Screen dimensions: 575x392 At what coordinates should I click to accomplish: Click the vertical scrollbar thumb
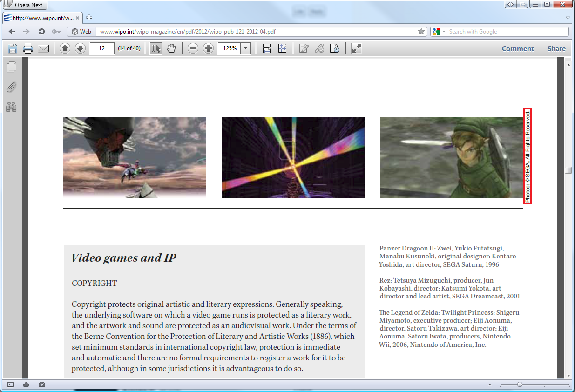point(568,170)
